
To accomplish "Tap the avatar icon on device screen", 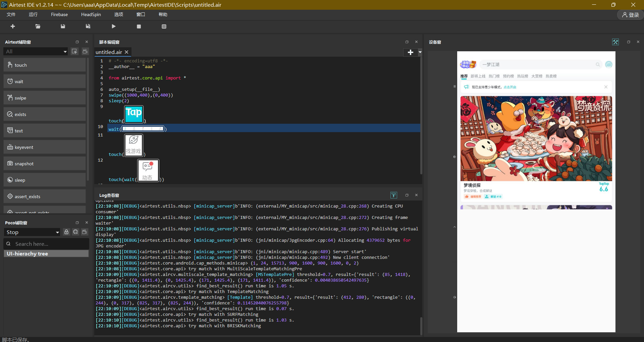I will pos(608,64).
